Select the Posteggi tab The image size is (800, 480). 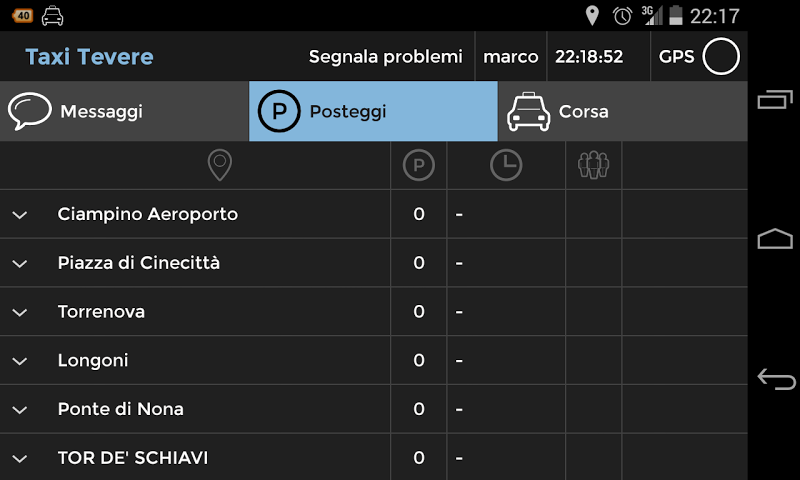(373, 111)
